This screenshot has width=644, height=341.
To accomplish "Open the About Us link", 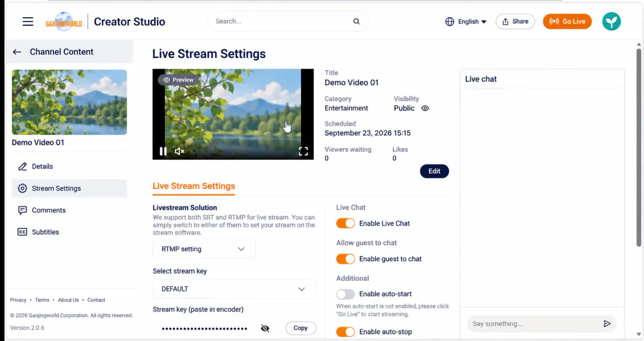I will pos(68,300).
